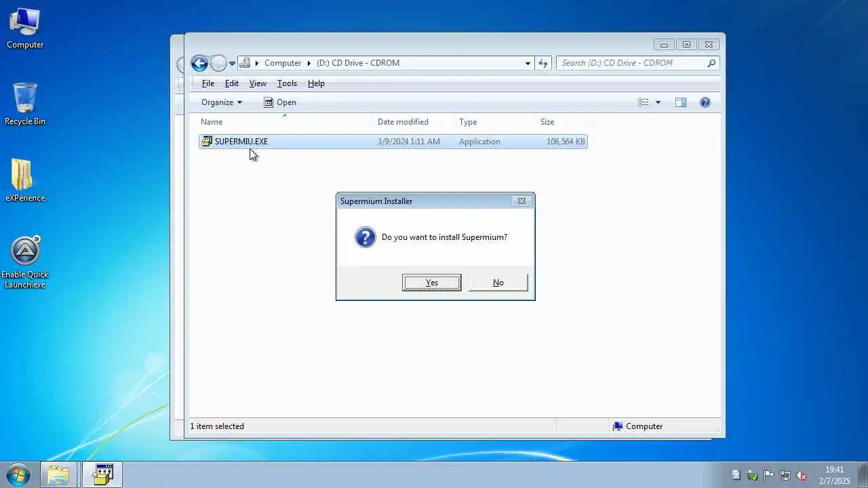
Task: Open the Computer desktop icon
Action: coord(25,28)
